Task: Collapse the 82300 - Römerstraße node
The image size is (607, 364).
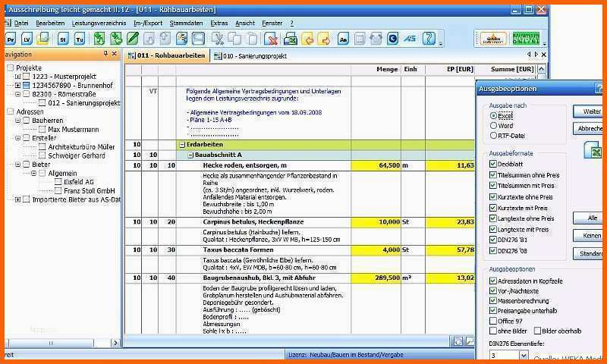Action: 17,94
